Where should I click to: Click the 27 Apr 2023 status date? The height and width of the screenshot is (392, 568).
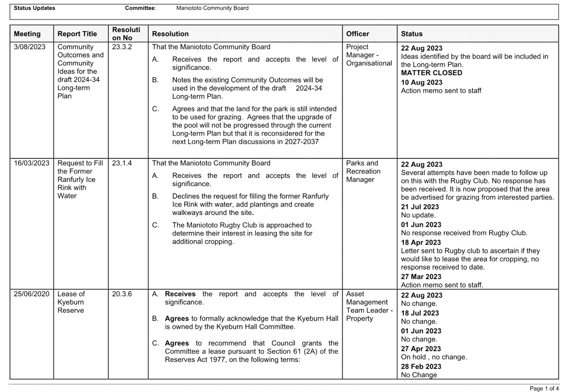[x=421, y=349]
